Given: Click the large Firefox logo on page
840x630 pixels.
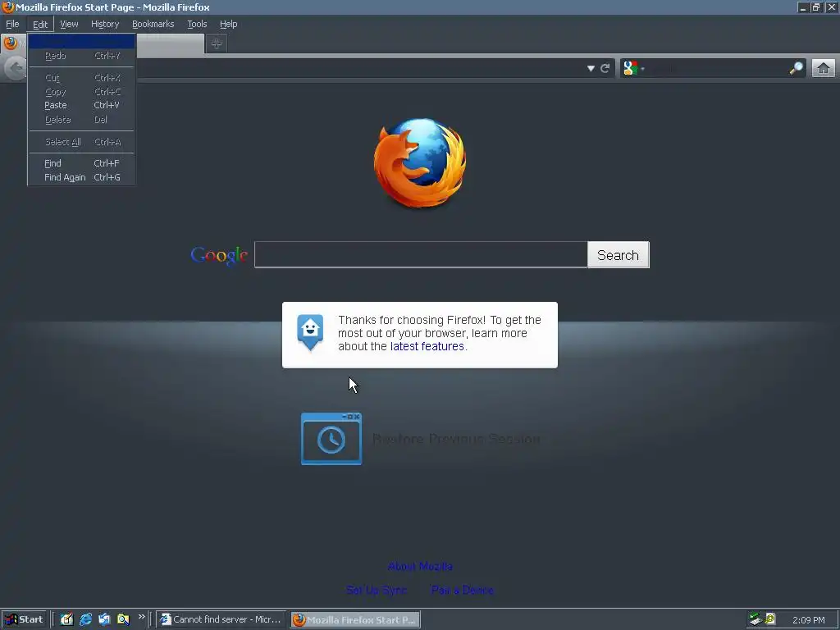Looking at the screenshot, I should click(419, 163).
